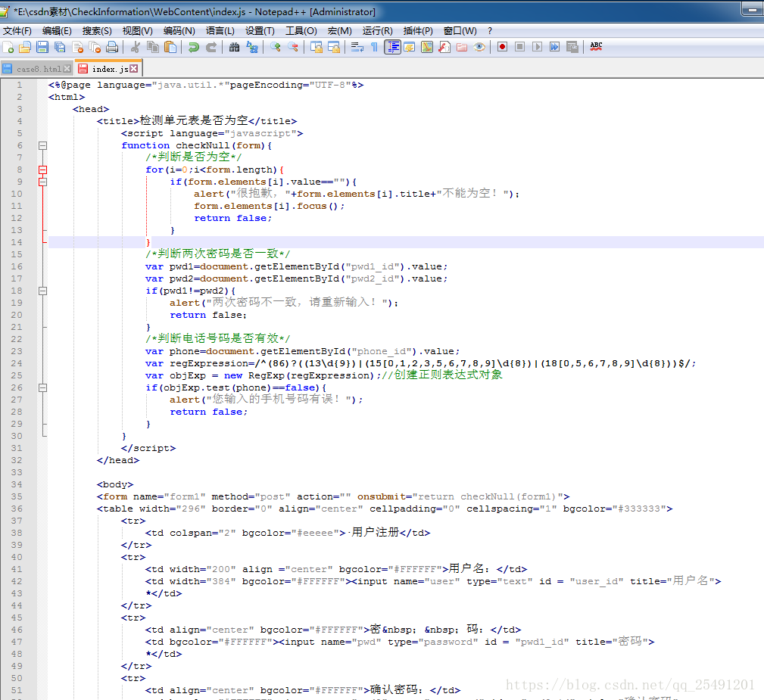Collapse fold at line 26 objExp test
764x700 pixels.
click(x=43, y=387)
